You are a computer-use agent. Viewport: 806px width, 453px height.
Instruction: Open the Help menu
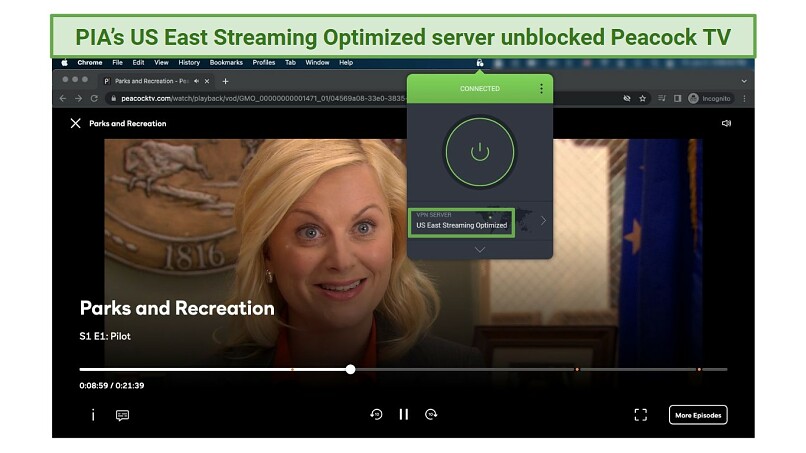coord(346,63)
